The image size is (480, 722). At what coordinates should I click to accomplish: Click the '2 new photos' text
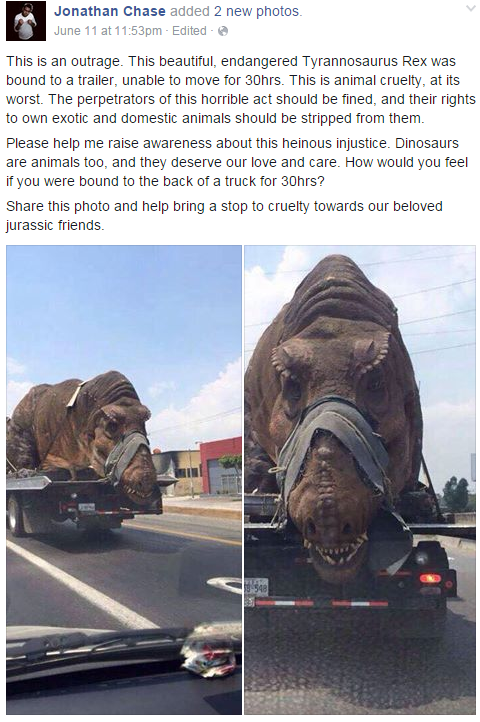258,11
